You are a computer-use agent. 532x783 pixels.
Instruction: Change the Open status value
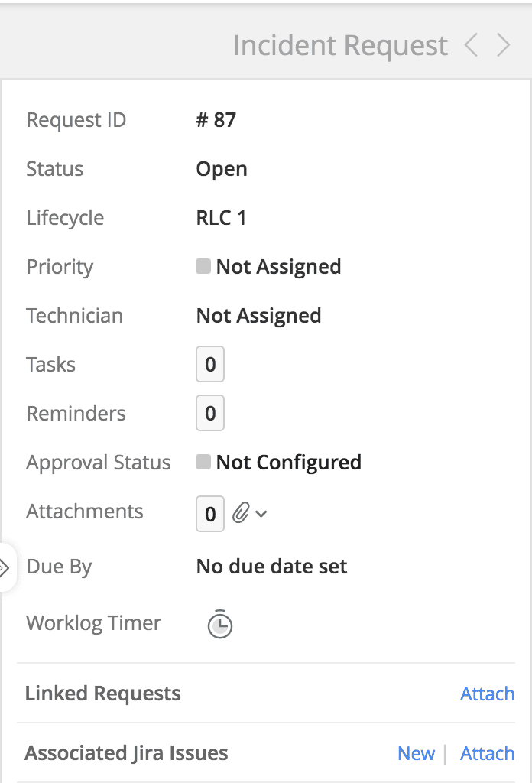point(222,169)
